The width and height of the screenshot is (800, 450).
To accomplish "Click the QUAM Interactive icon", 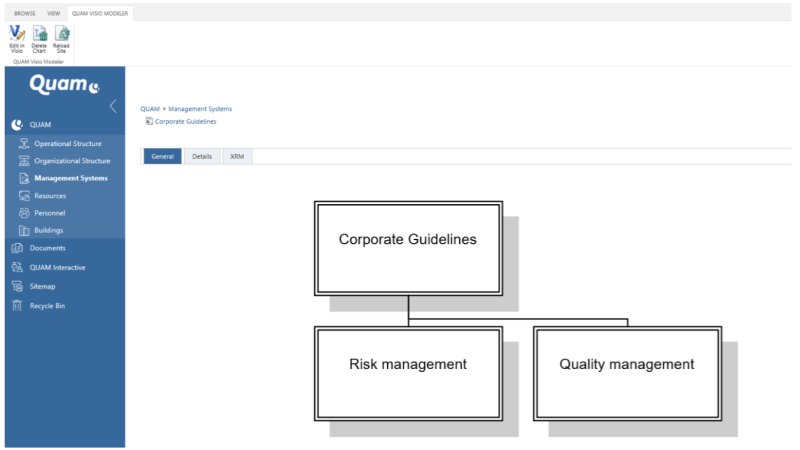I will click(17, 267).
